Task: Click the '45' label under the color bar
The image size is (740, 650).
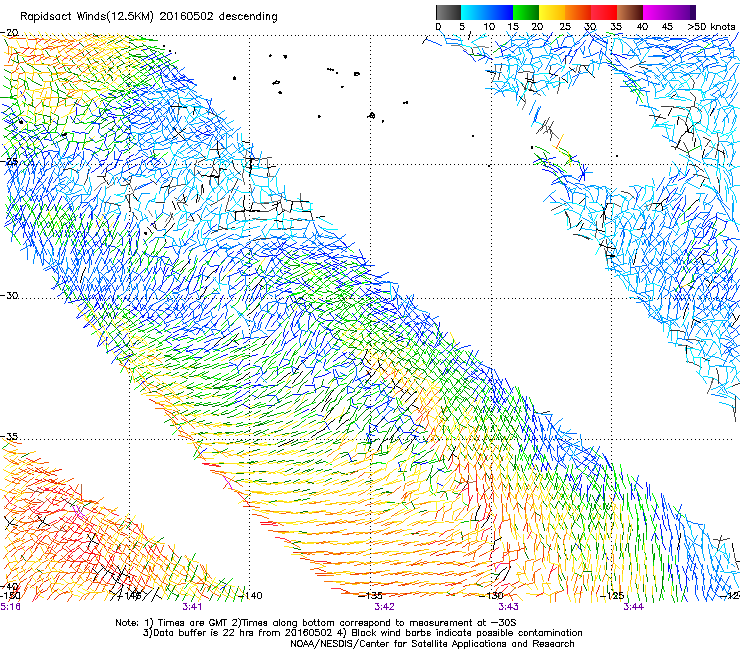Action: [x=667, y=27]
